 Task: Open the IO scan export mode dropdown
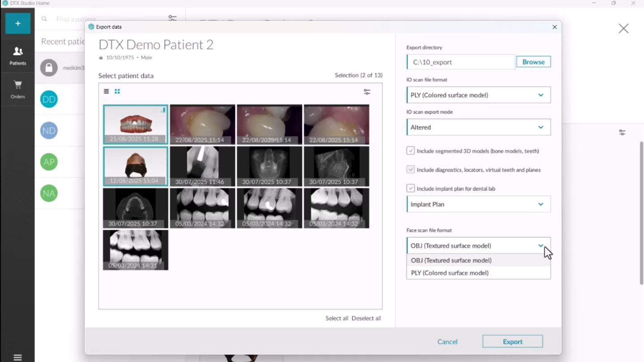(478, 127)
